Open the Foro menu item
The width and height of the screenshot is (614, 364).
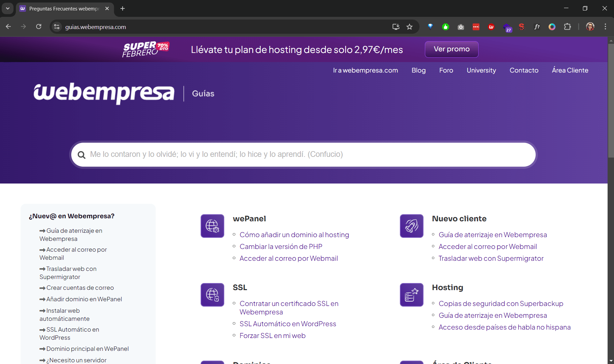pos(446,70)
